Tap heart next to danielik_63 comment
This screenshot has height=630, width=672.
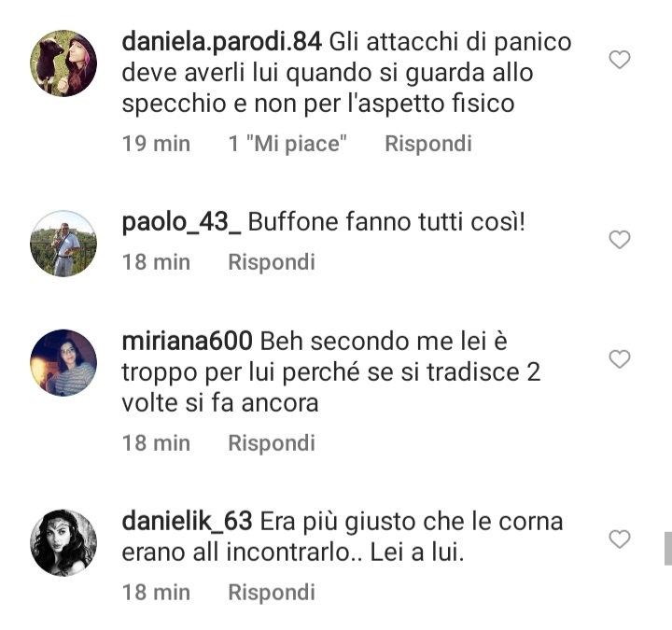click(x=620, y=539)
